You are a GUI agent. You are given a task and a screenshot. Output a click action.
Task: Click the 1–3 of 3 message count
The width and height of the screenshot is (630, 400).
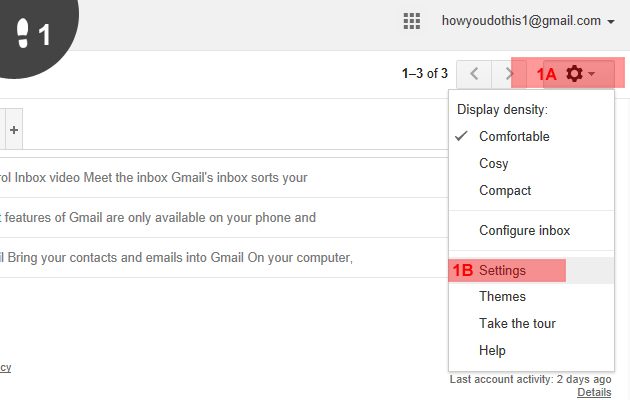tap(425, 73)
